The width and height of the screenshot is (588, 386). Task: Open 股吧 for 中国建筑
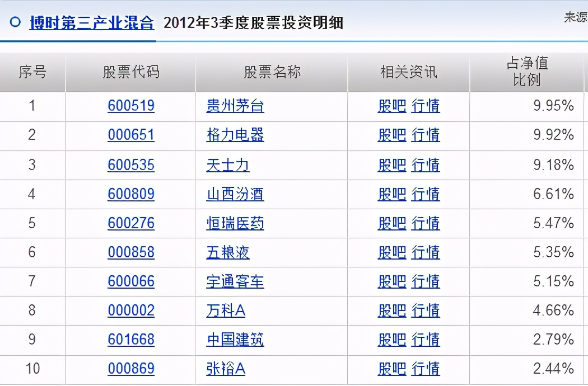[x=391, y=340]
